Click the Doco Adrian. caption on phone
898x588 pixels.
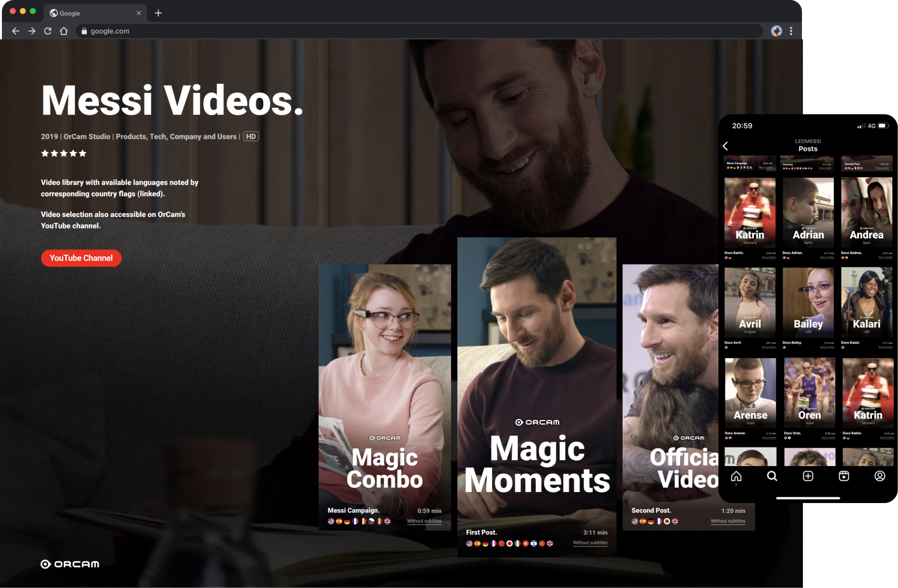click(792, 253)
